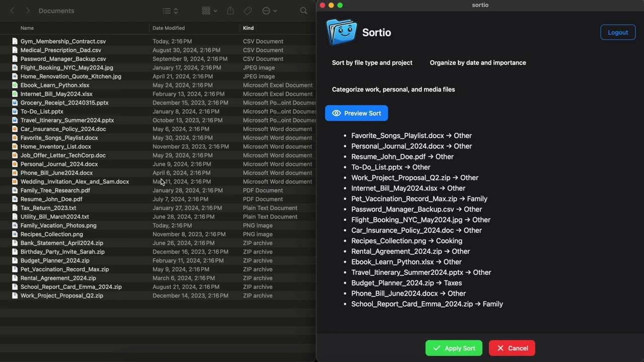The image size is (644, 362).
Task: Sort Finder list by Name column
Action: pyautogui.click(x=27, y=28)
